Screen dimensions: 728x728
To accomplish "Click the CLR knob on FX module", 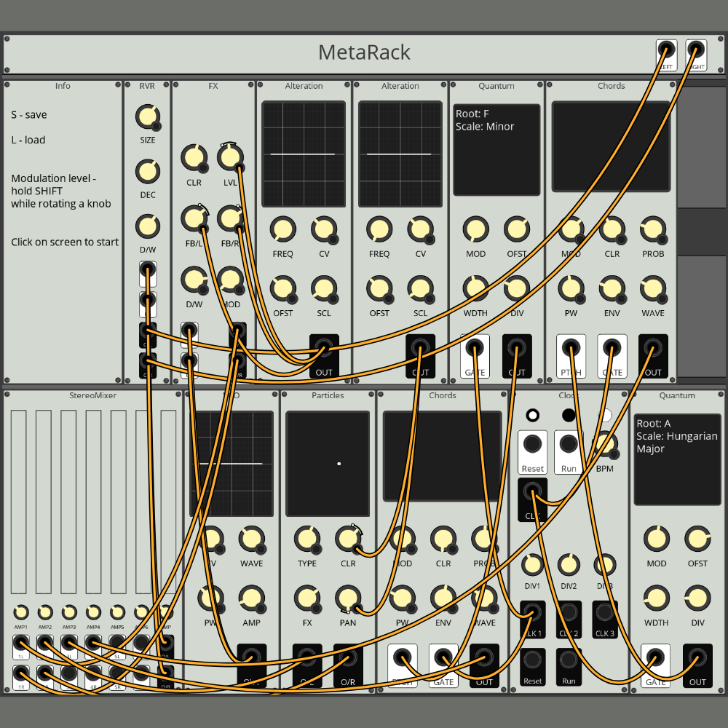I will click(x=193, y=157).
